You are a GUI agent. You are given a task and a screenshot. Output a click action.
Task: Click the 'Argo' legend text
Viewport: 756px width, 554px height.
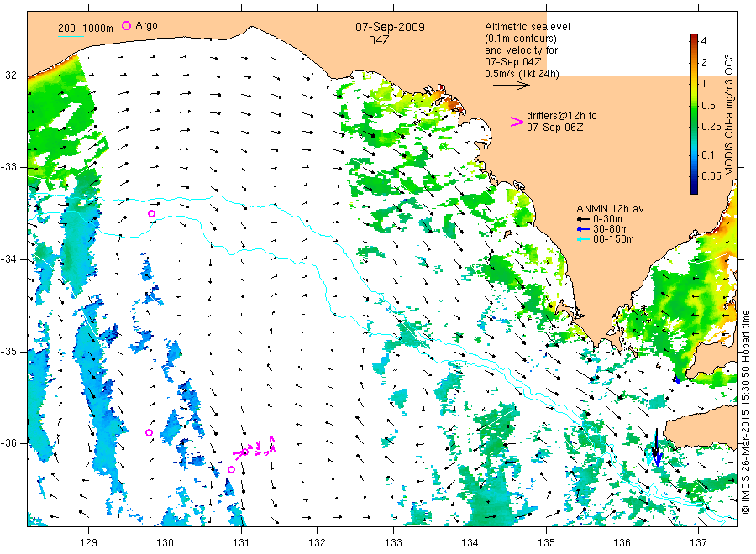point(146,25)
